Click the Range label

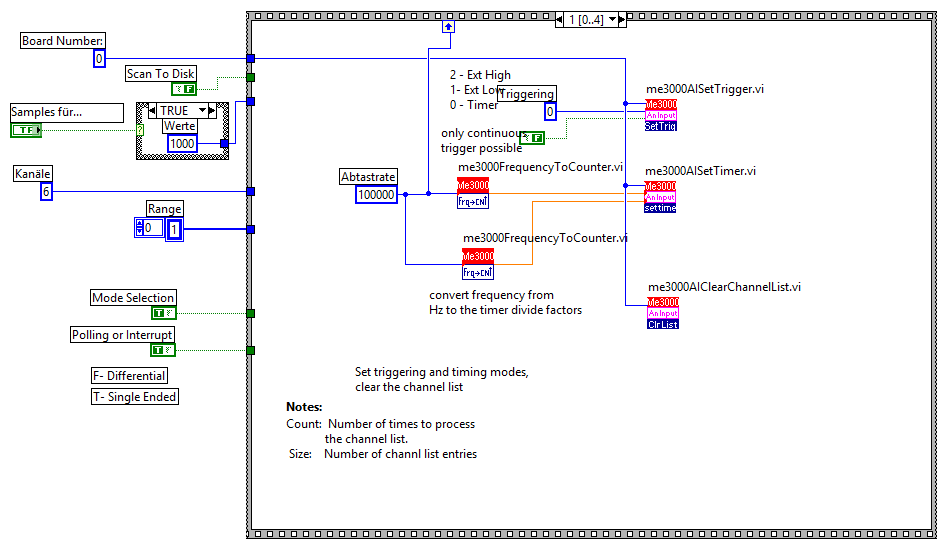point(165,209)
